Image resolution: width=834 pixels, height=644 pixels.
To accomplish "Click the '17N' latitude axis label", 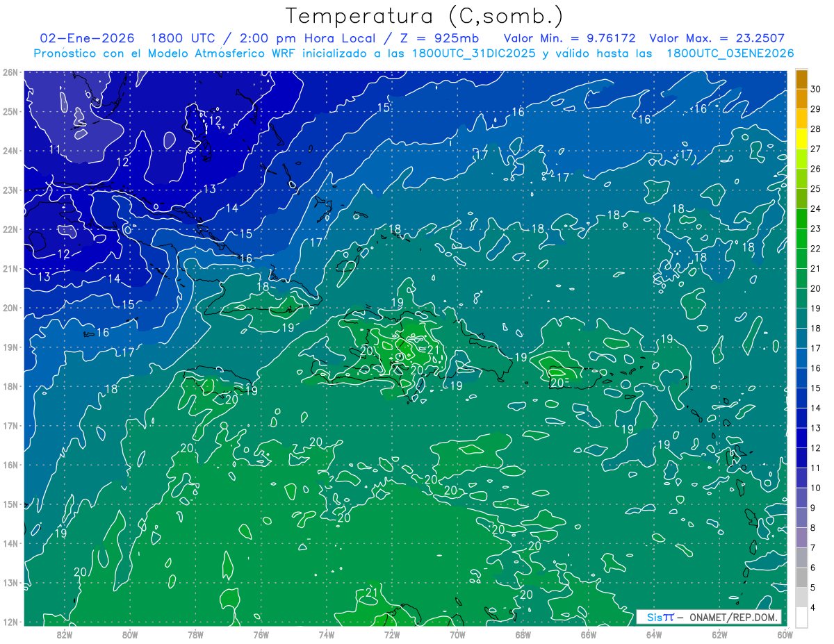I will click(10, 425).
